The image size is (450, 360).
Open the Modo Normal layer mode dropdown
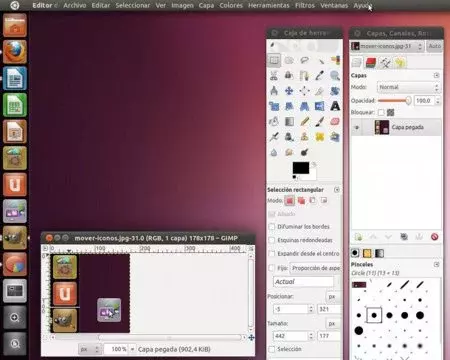409,87
